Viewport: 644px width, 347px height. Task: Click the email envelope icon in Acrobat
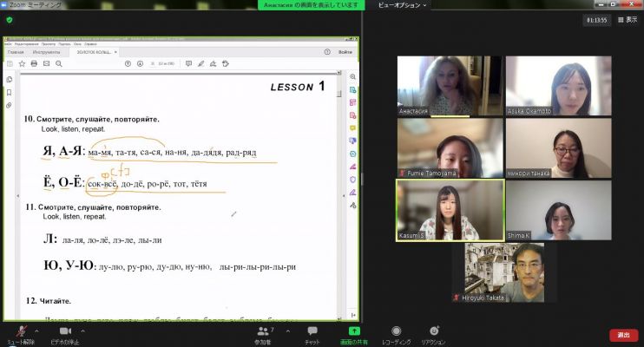pos(46,63)
